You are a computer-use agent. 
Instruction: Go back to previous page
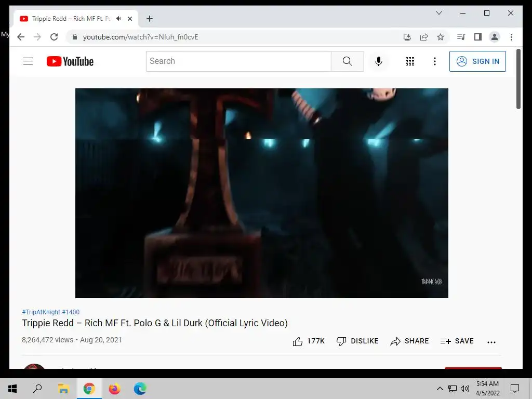pos(21,37)
